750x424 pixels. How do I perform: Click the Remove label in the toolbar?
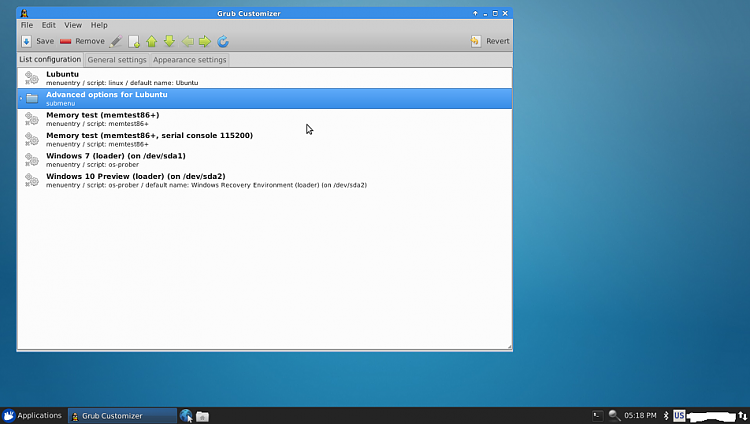(x=90, y=41)
